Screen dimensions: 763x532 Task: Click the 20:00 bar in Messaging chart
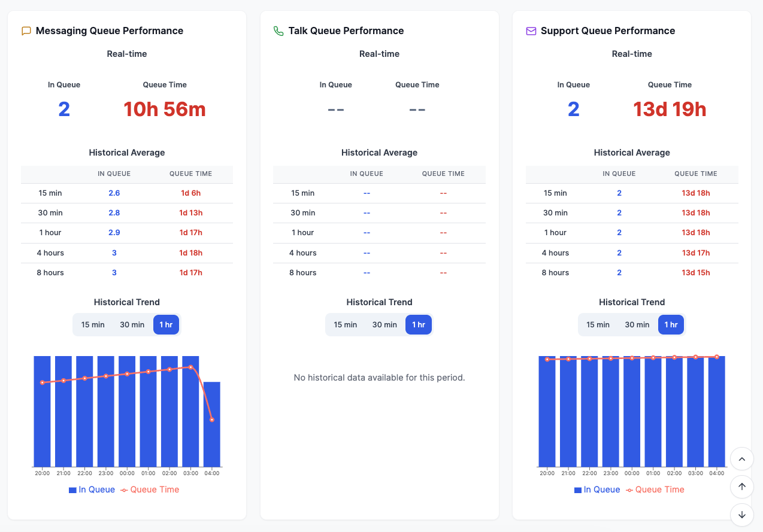(42, 411)
